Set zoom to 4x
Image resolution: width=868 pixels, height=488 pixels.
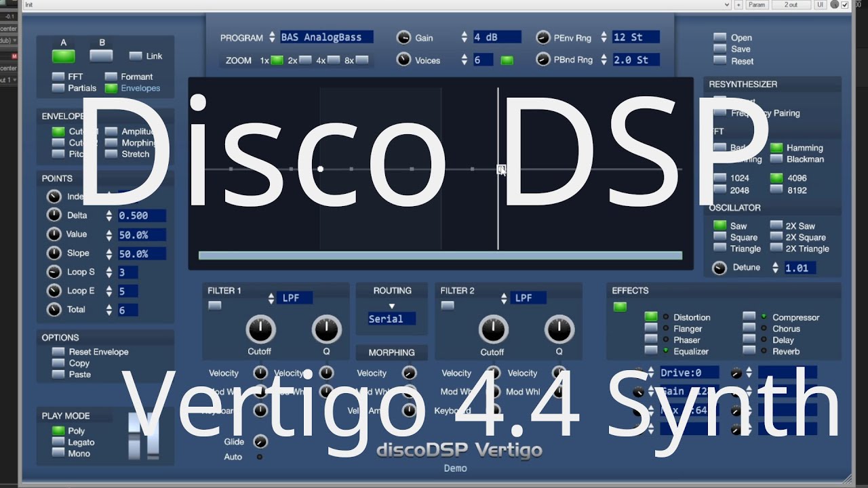[334, 60]
